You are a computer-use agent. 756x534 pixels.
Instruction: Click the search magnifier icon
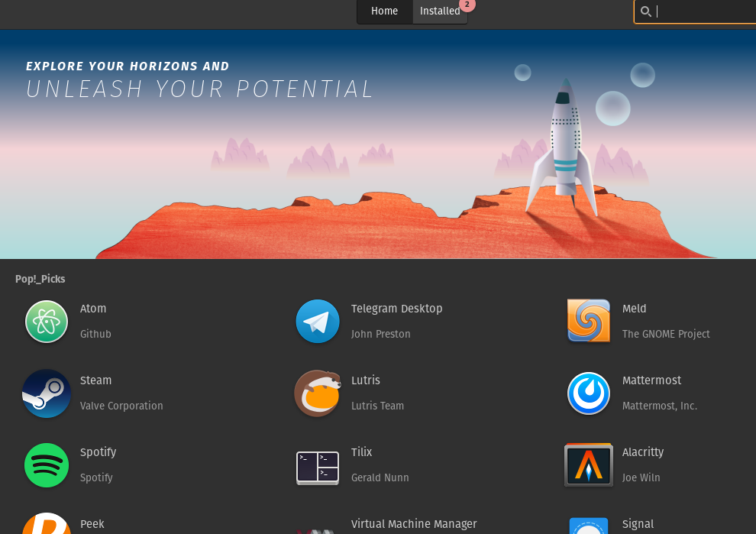645,11
